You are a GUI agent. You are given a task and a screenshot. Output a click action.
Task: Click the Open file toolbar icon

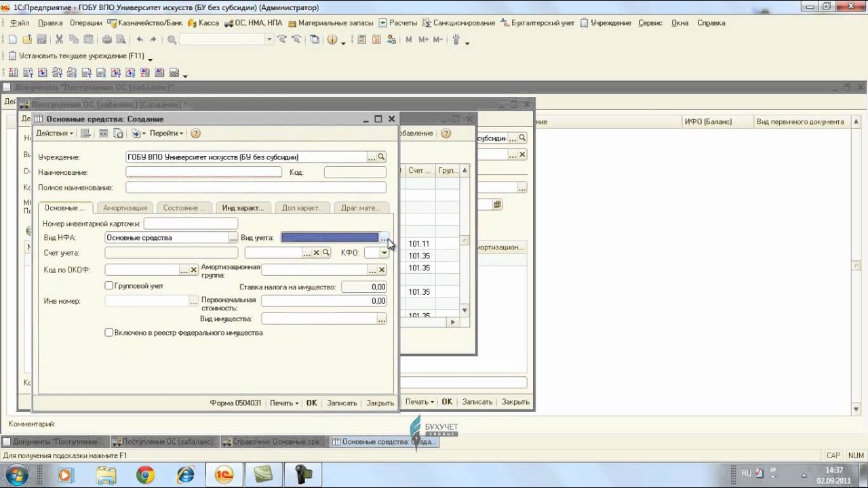point(27,40)
